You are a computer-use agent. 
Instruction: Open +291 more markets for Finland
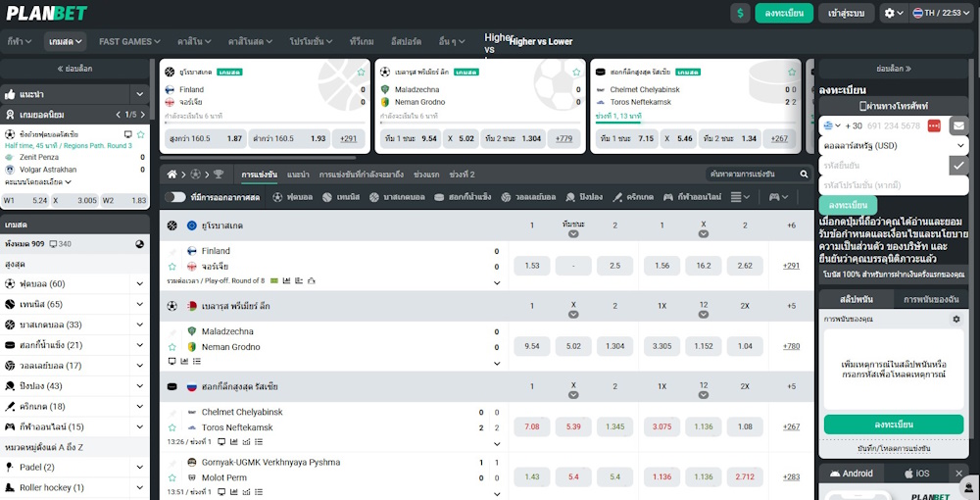pos(791,266)
